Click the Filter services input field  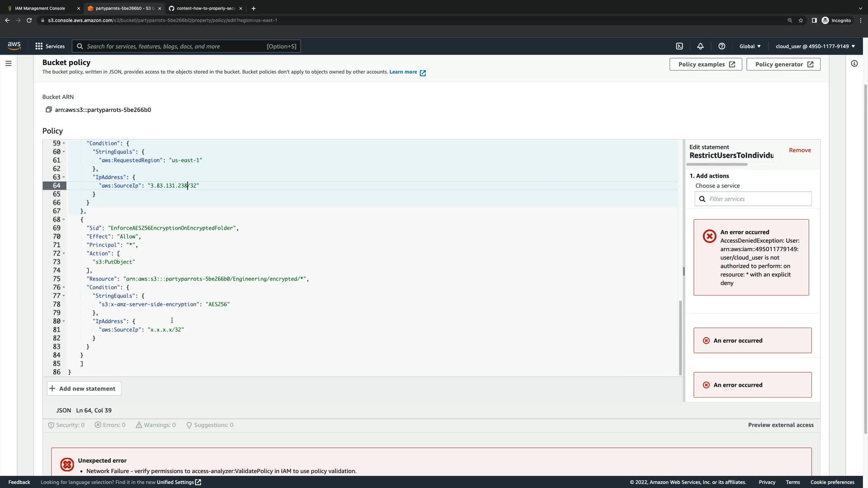click(x=757, y=199)
